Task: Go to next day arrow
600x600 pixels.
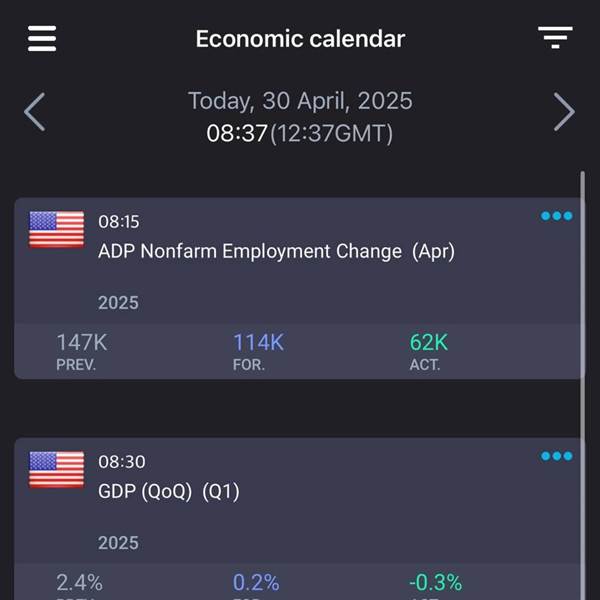Action: (x=564, y=112)
